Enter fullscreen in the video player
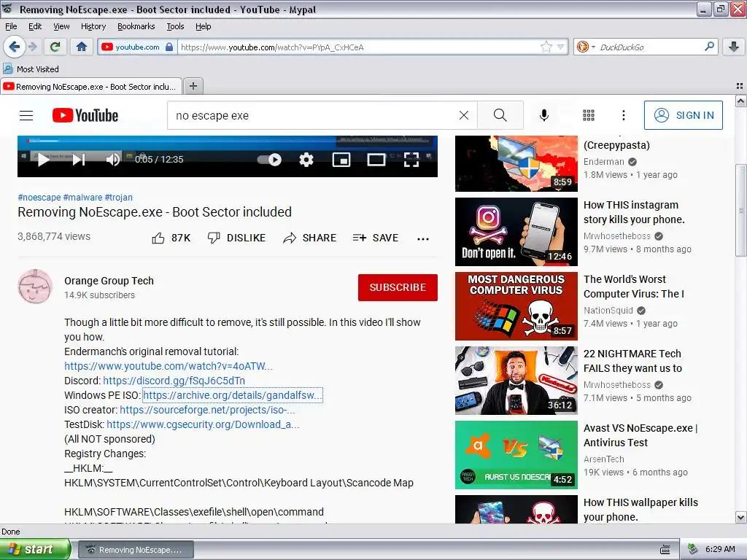This screenshot has width=747, height=560. coord(411,160)
